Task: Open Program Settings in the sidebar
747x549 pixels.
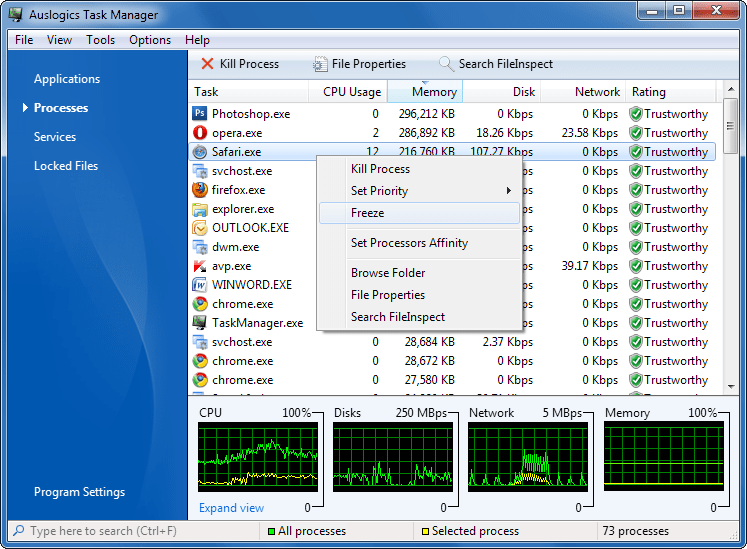Action: (80, 492)
